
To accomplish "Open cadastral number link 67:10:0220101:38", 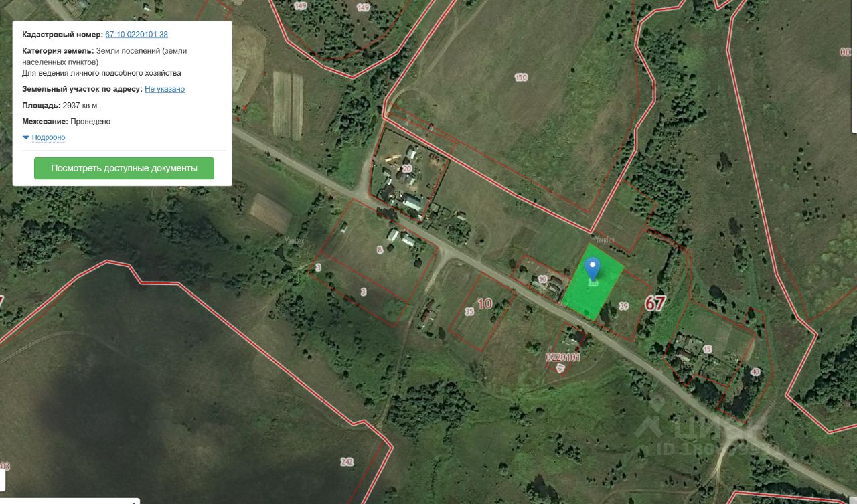I will point(137,35).
